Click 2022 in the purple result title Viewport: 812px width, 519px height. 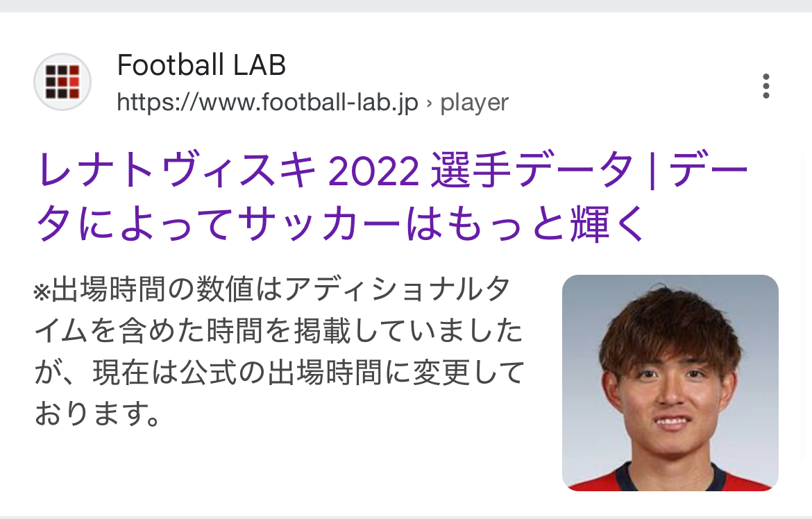[373, 171]
